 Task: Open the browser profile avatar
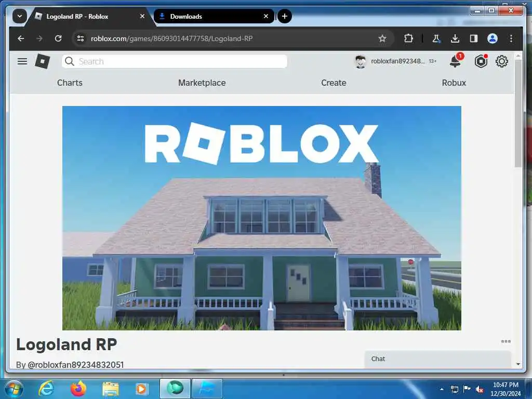point(493,38)
